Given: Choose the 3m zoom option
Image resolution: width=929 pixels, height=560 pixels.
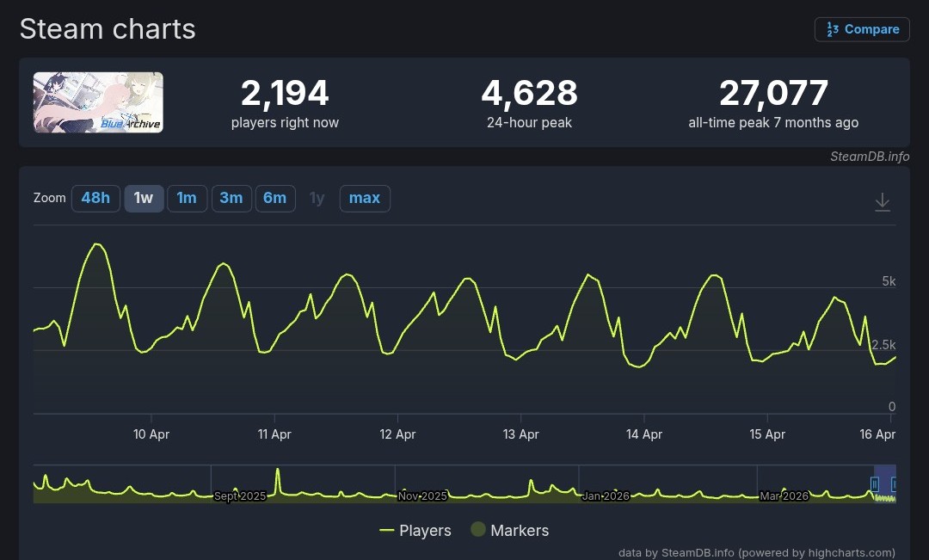Looking at the screenshot, I should pyautogui.click(x=231, y=198).
